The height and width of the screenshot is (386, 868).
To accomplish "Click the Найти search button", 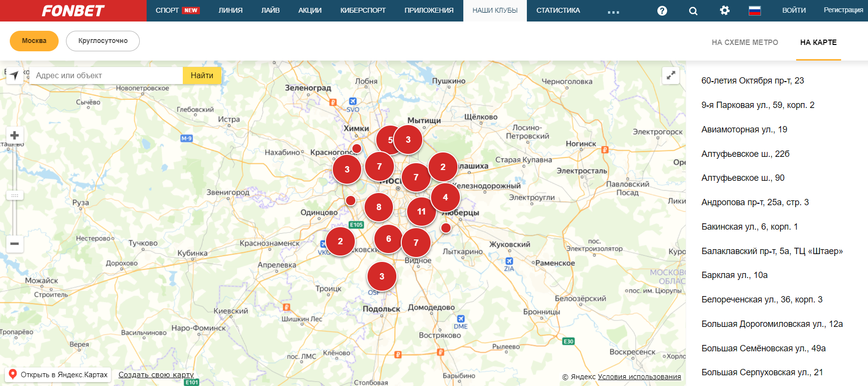I will click(202, 75).
